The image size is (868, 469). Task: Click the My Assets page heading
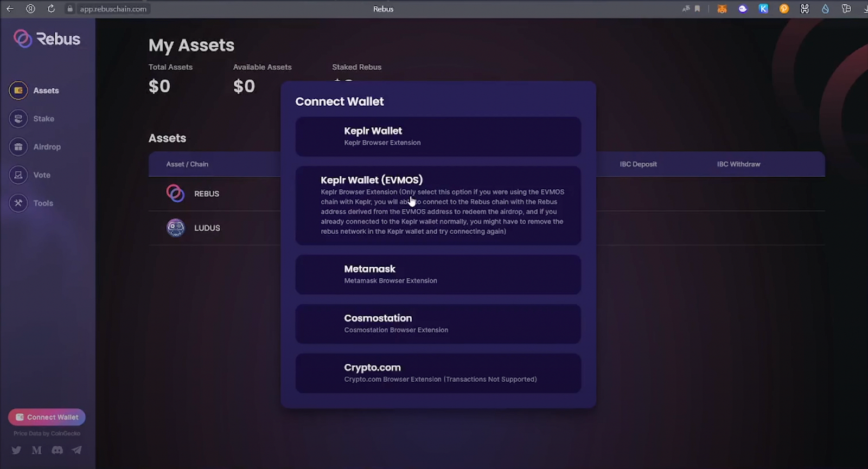(192, 46)
